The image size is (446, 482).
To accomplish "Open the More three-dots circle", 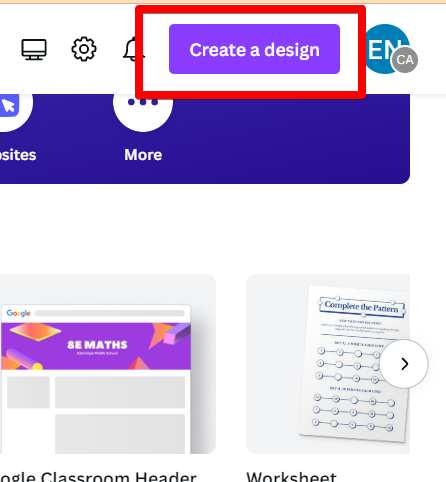I will (143, 105).
